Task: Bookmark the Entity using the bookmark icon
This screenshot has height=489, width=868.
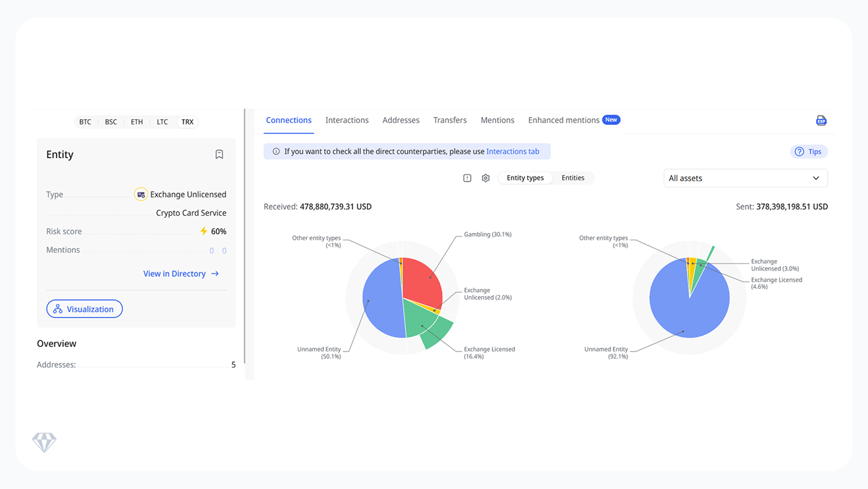Action: tap(219, 153)
